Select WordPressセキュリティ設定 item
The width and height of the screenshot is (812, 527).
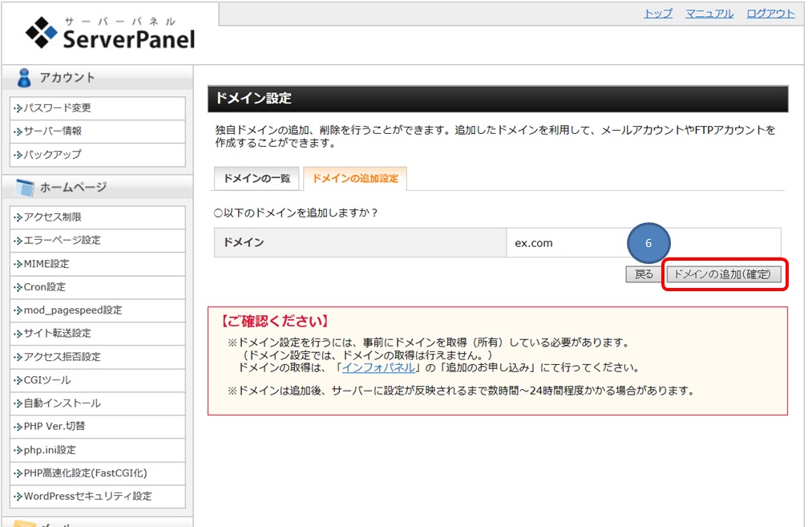tap(87, 497)
